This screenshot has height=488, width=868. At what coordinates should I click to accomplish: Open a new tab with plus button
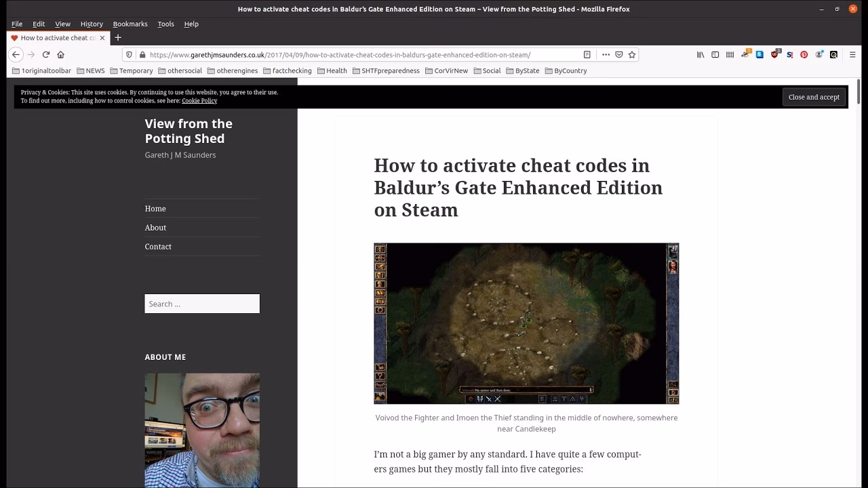click(117, 37)
